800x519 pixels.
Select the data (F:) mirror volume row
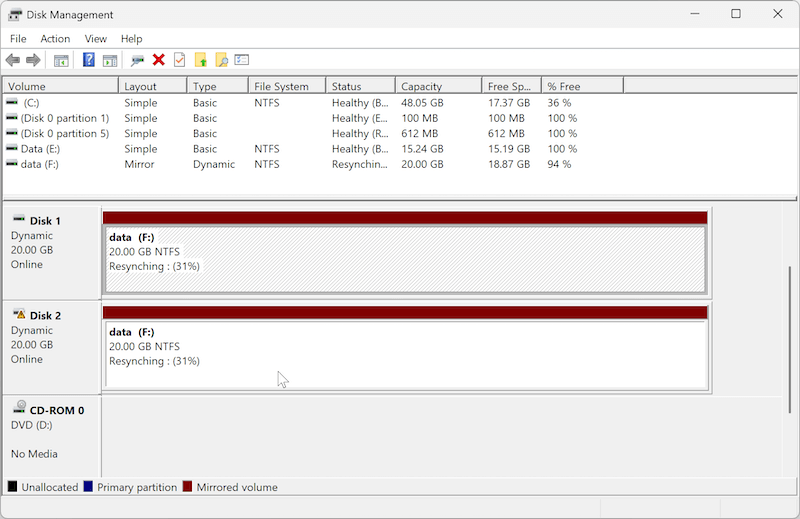point(313,164)
